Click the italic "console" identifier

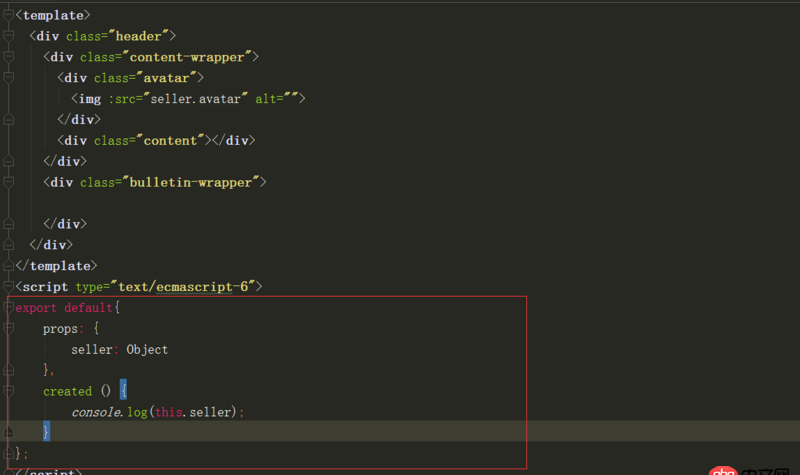pos(96,412)
